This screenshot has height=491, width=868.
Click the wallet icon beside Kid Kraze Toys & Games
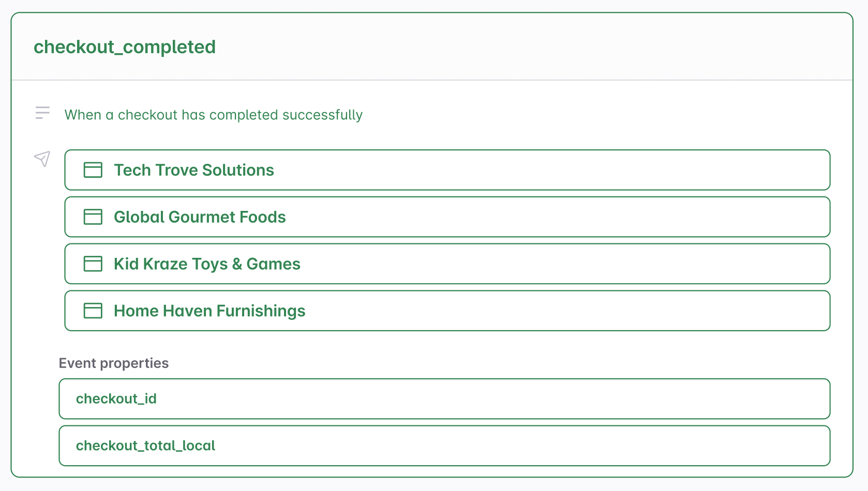pyautogui.click(x=93, y=264)
